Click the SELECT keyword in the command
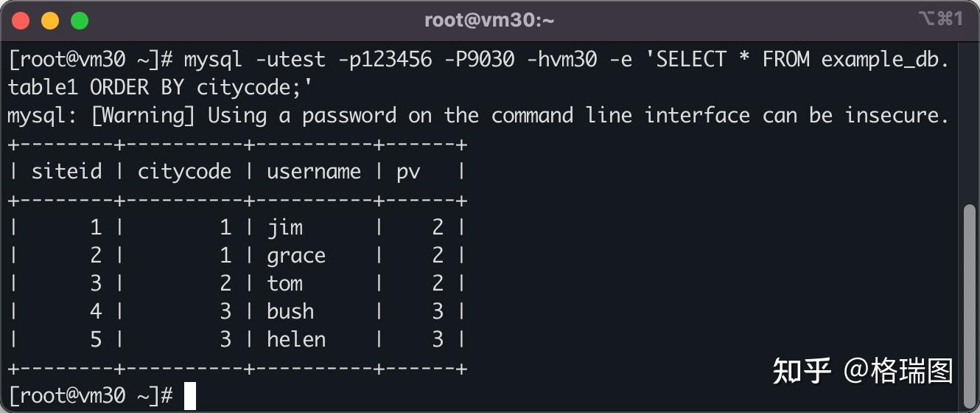Image resolution: width=980 pixels, height=413 pixels. pos(691,59)
